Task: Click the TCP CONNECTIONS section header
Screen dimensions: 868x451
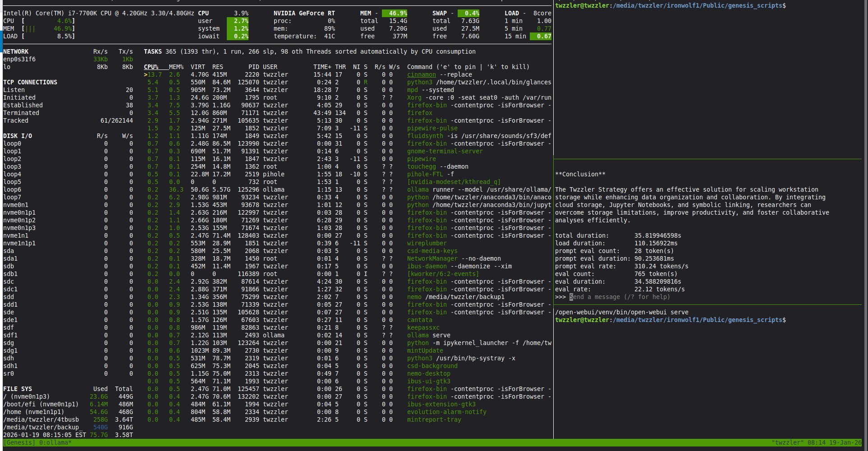Action: pyautogui.click(x=30, y=82)
